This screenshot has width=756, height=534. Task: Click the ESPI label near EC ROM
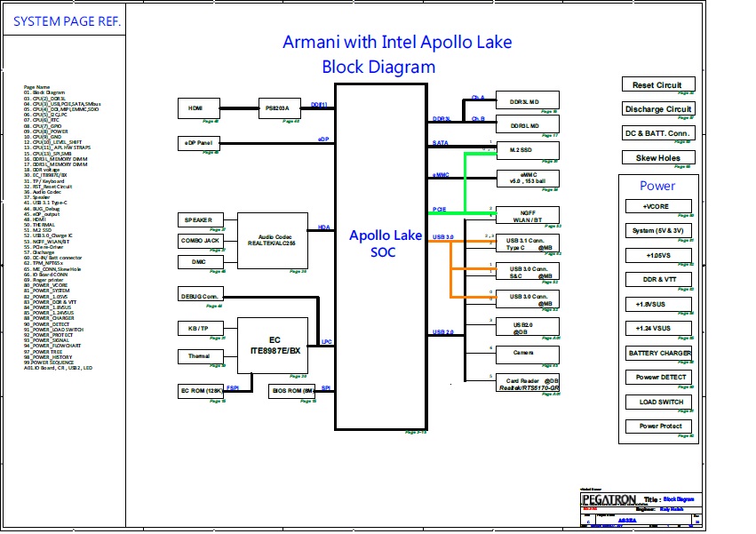click(233, 387)
